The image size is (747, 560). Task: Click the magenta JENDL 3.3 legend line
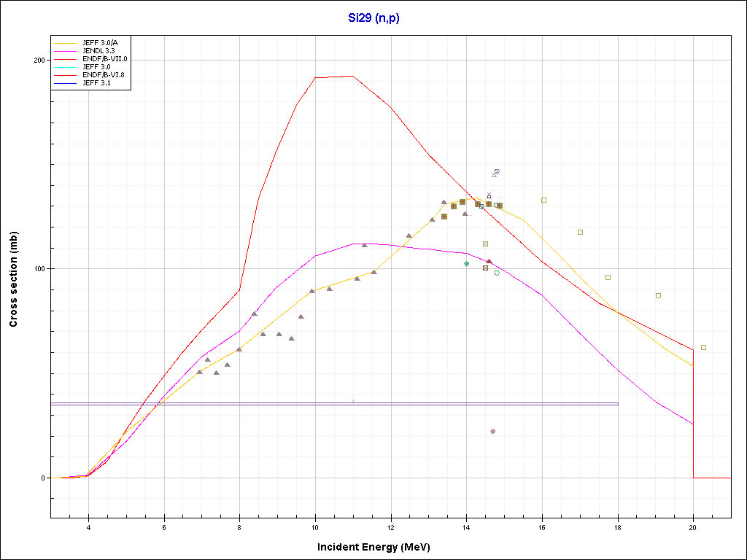[66, 51]
